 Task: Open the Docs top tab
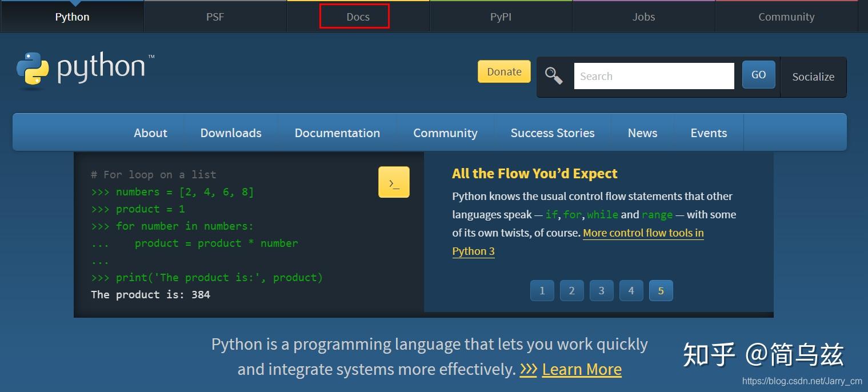(x=358, y=17)
